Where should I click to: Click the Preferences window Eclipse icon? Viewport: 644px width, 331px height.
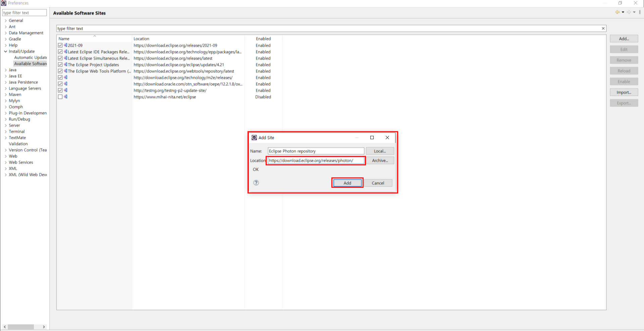pos(4,3)
